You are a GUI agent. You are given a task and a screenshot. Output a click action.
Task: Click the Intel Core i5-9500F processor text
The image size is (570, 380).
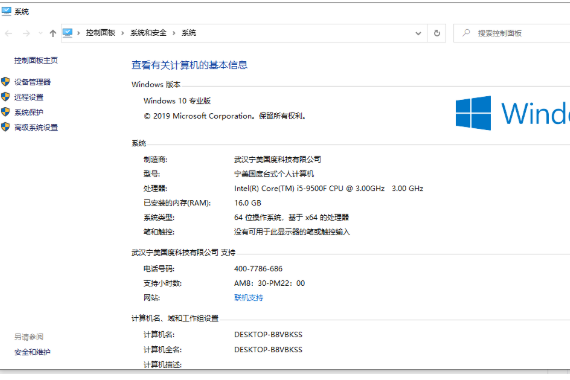click(329, 188)
